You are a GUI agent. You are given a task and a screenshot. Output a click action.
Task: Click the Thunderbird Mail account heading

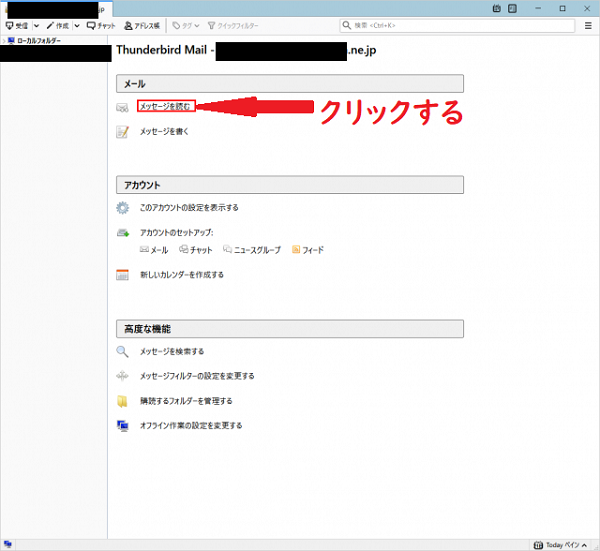246,50
